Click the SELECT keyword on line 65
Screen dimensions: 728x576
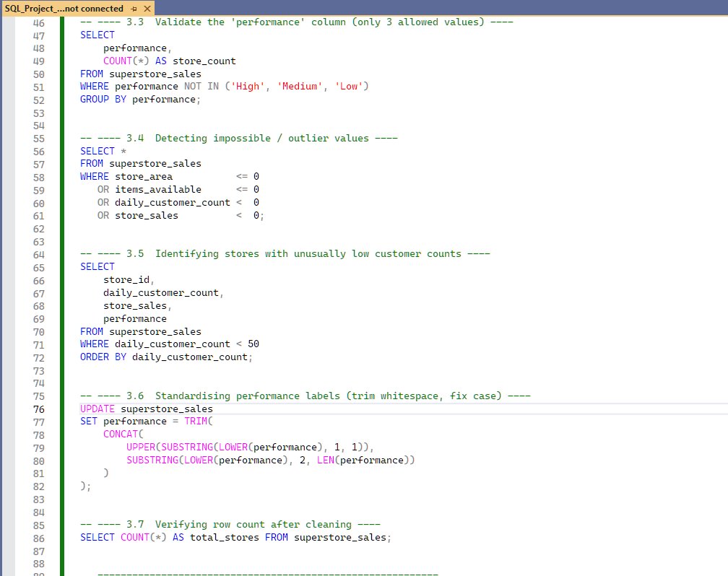(97, 266)
